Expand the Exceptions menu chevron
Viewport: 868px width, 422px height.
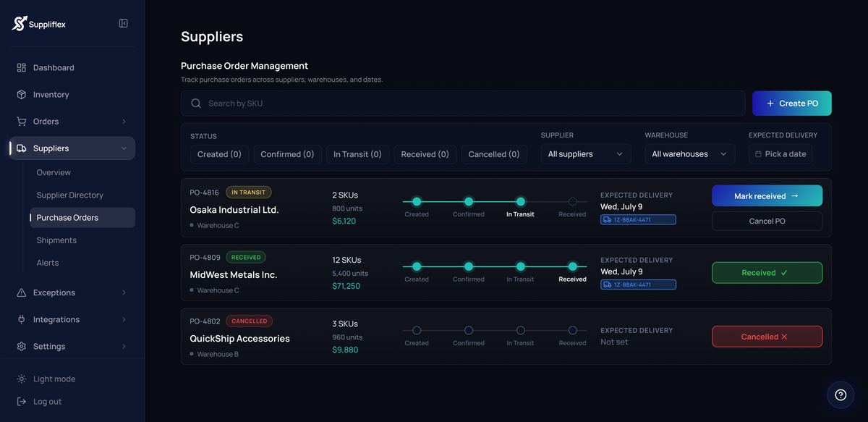click(x=124, y=292)
